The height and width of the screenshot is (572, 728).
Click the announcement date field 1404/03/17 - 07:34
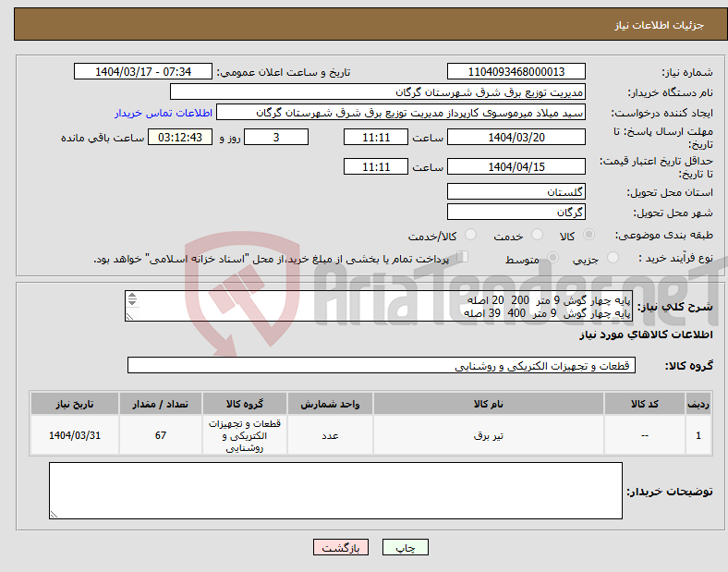pyautogui.click(x=143, y=71)
